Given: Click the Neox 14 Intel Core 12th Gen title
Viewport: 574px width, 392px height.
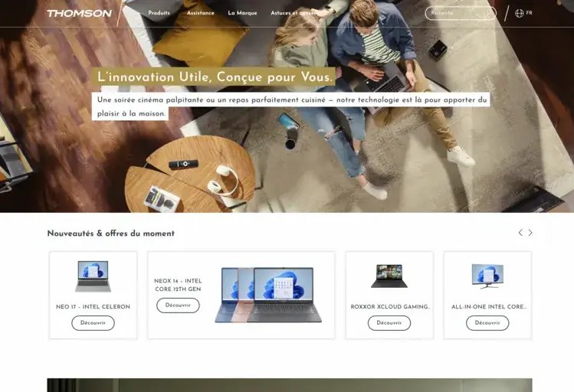Looking at the screenshot, I should tap(178, 285).
